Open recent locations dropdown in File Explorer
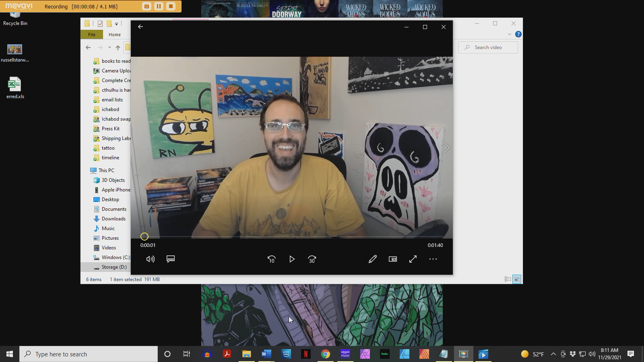 (109, 47)
